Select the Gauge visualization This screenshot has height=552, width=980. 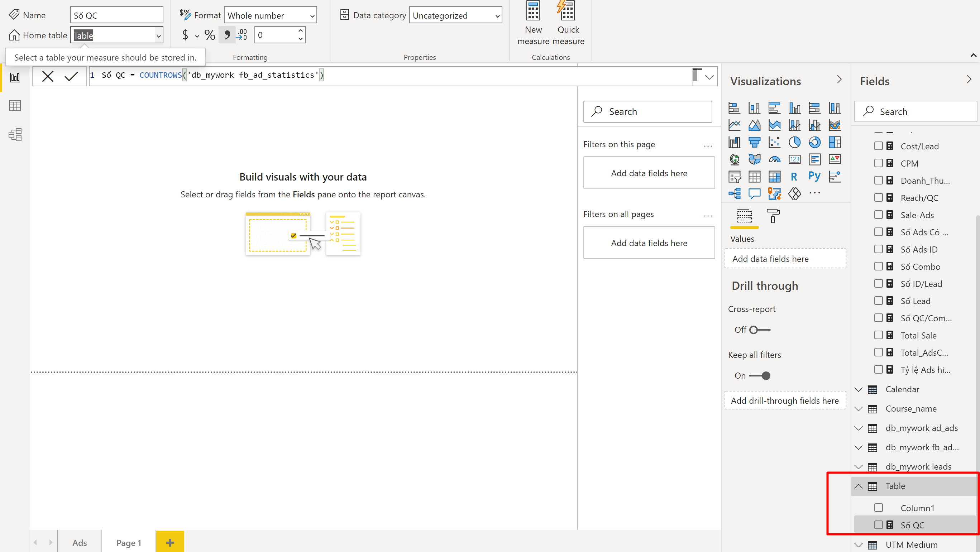coord(775,159)
